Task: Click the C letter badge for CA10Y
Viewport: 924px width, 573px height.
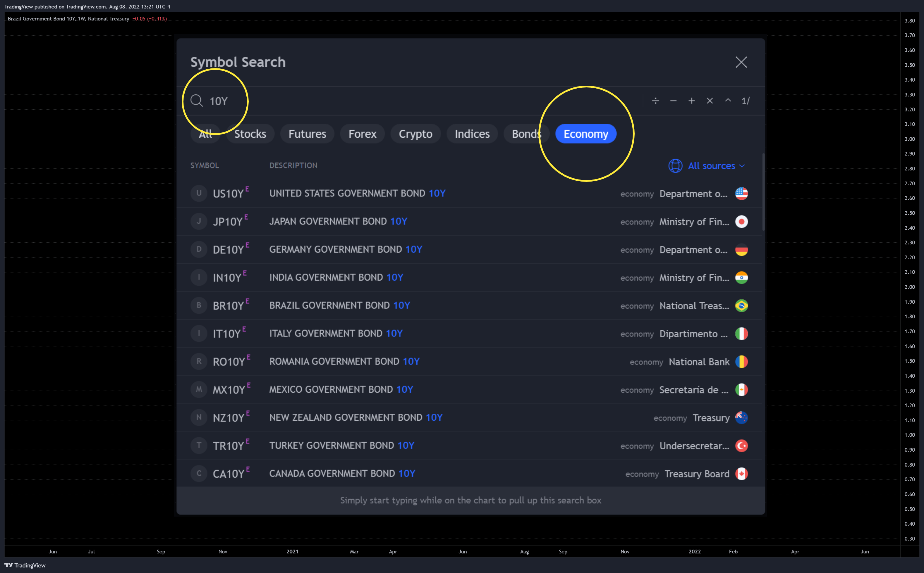Action: [199, 473]
